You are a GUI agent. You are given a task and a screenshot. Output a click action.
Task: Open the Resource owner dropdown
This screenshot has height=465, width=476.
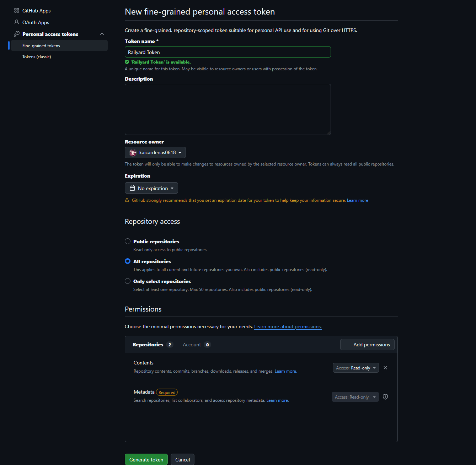pyautogui.click(x=155, y=153)
